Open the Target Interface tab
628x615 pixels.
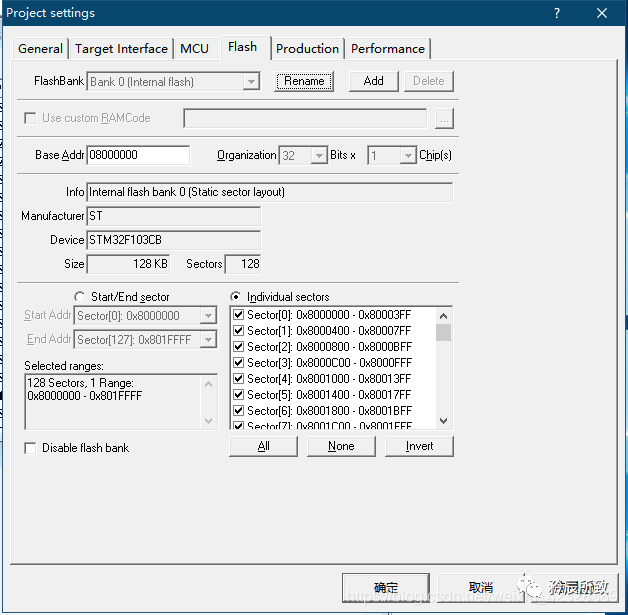click(121, 49)
